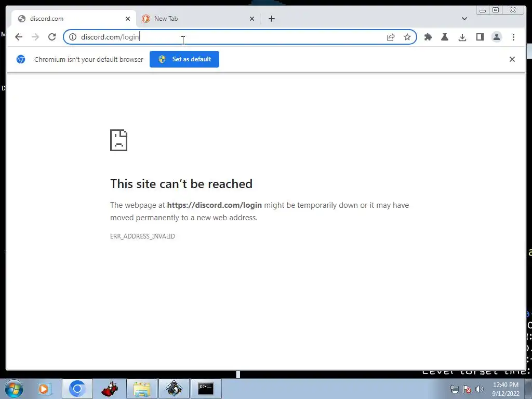Toggle the side panel icon
Screen dimensions: 532x399
pos(480,37)
